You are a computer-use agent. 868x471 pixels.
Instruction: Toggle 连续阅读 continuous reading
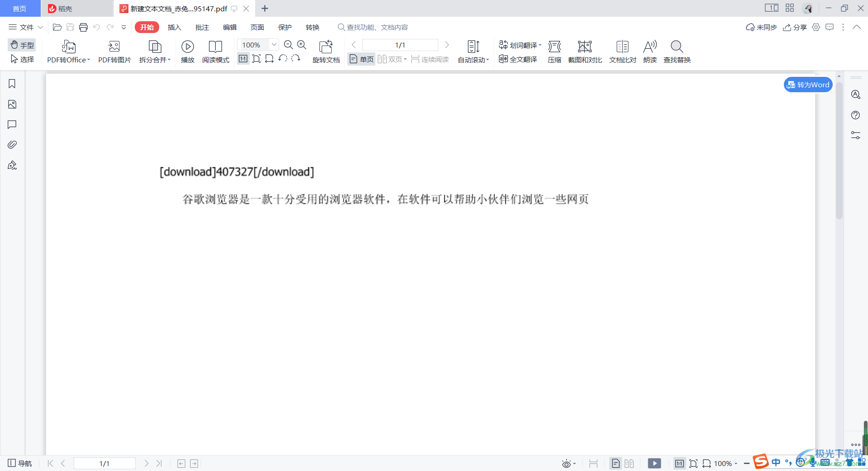[430, 59]
